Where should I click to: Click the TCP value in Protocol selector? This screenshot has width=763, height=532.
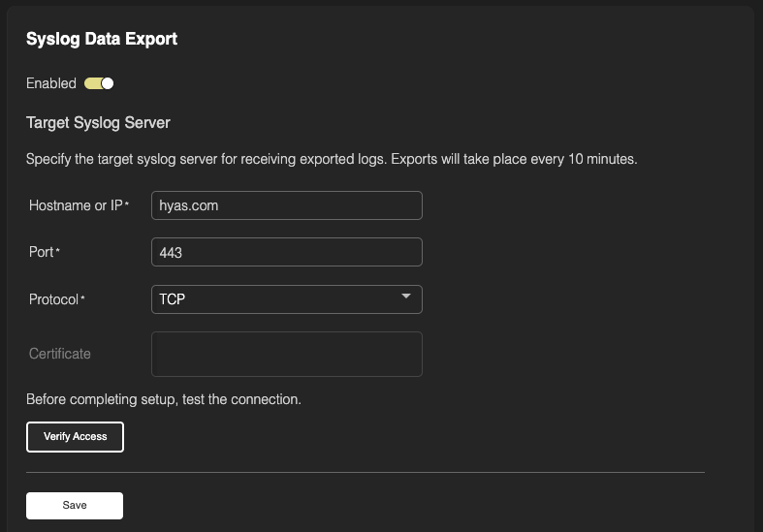pos(173,299)
